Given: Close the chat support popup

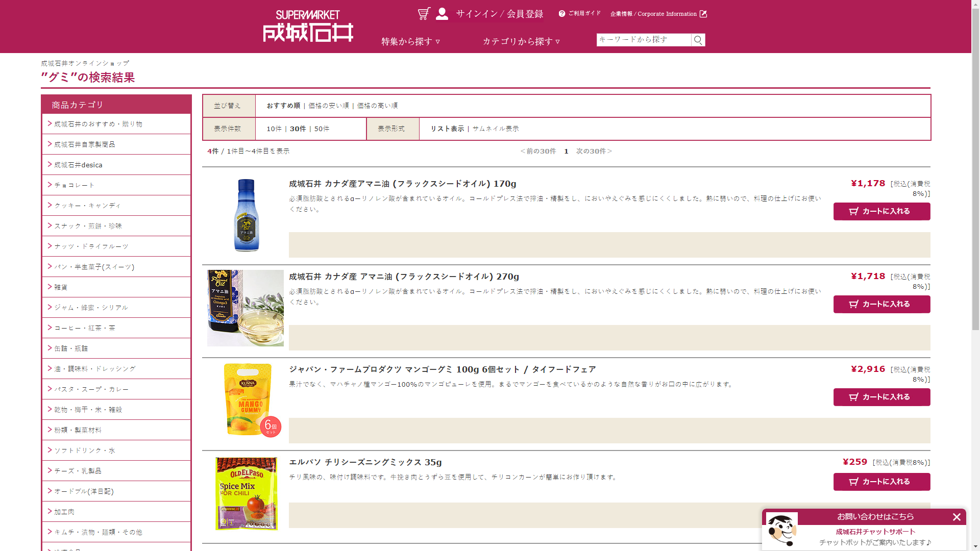Looking at the screenshot, I should pos(957,517).
